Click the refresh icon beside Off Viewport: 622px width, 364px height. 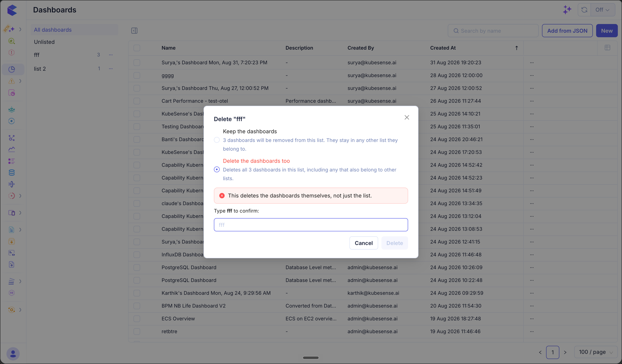pyautogui.click(x=584, y=10)
